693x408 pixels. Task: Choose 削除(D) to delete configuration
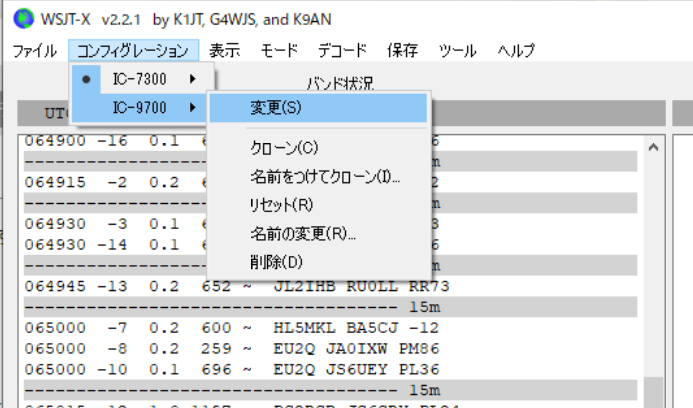[x=318, y=262]
